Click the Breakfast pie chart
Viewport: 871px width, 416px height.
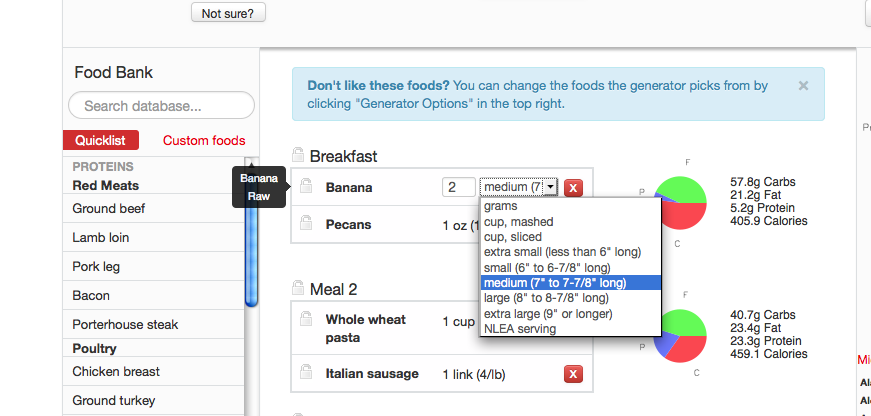pyautogui.click(x=680, y=203)
